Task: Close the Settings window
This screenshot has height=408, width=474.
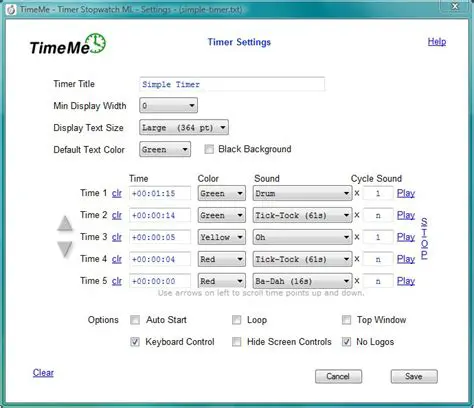Action: click(455, 6)
